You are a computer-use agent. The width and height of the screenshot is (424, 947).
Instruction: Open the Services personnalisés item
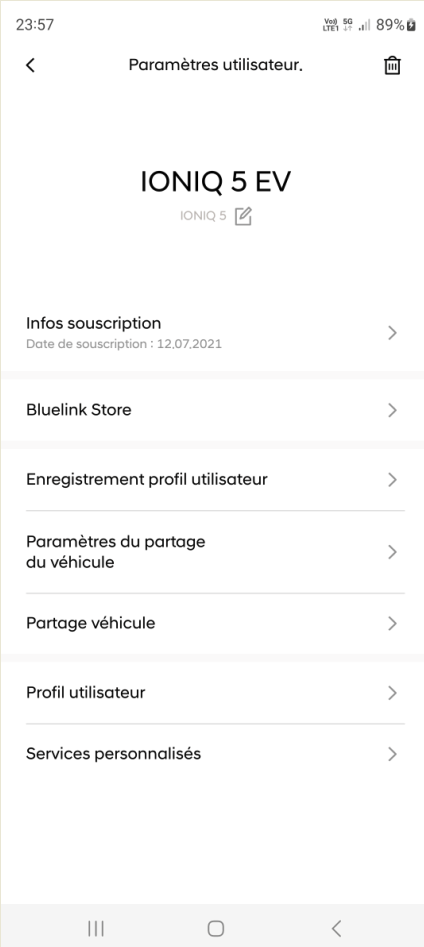[x=212, y=754]
